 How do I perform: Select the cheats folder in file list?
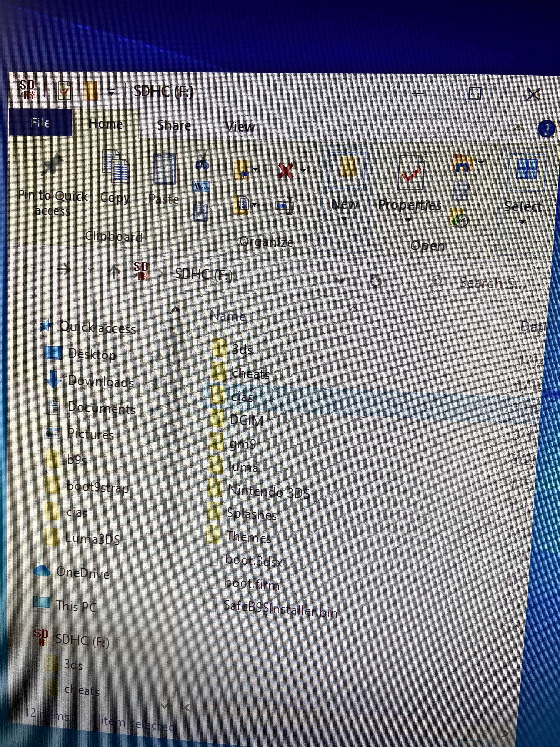251,374
